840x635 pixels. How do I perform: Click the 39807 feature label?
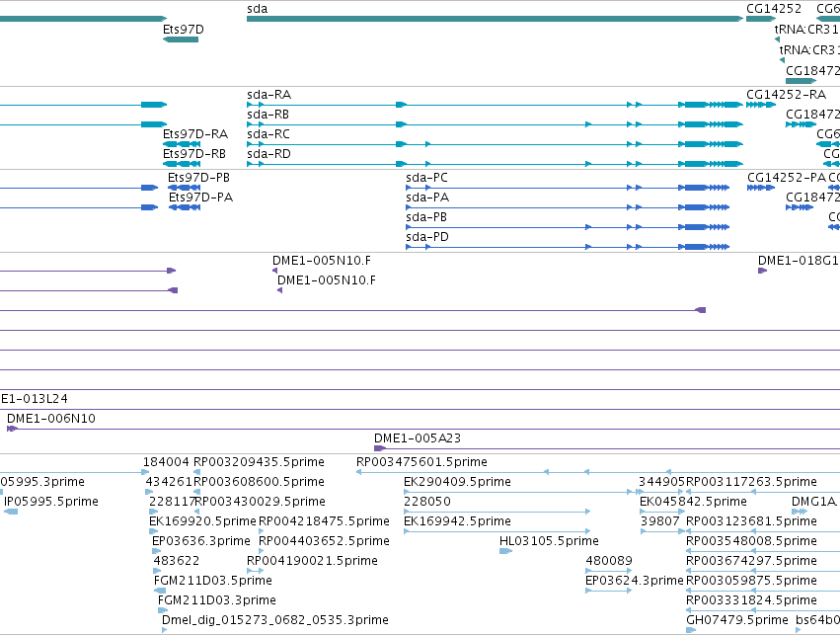pos(660,521)
